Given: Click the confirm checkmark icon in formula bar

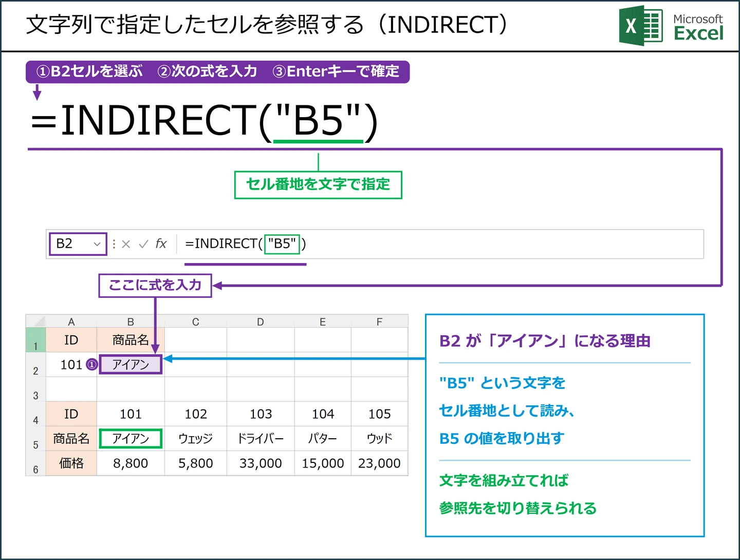Looking at the screenshot, I should (x=143, y=244).
